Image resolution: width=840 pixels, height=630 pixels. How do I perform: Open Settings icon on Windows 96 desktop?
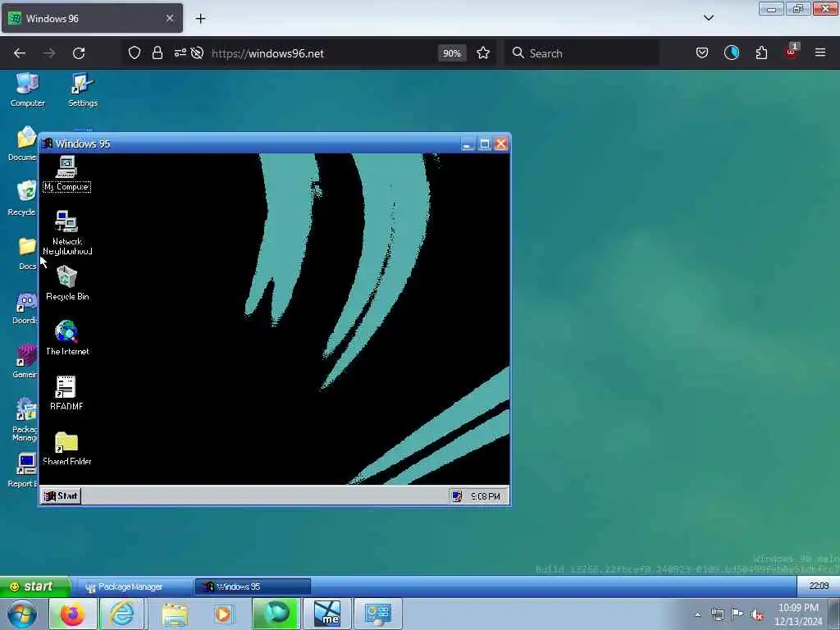[x=83, y=90]
